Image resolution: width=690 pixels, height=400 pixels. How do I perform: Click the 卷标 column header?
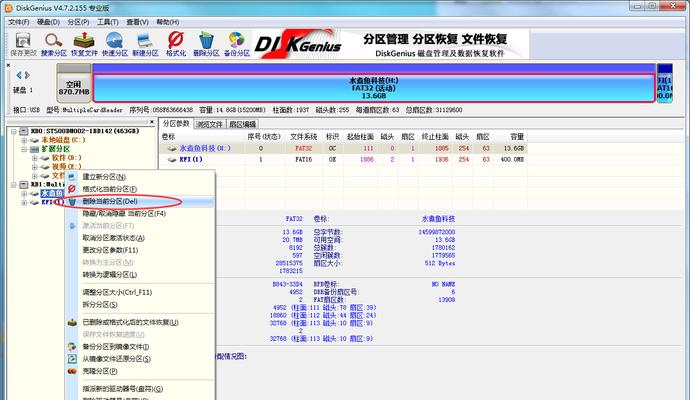(x=169, y=137)
